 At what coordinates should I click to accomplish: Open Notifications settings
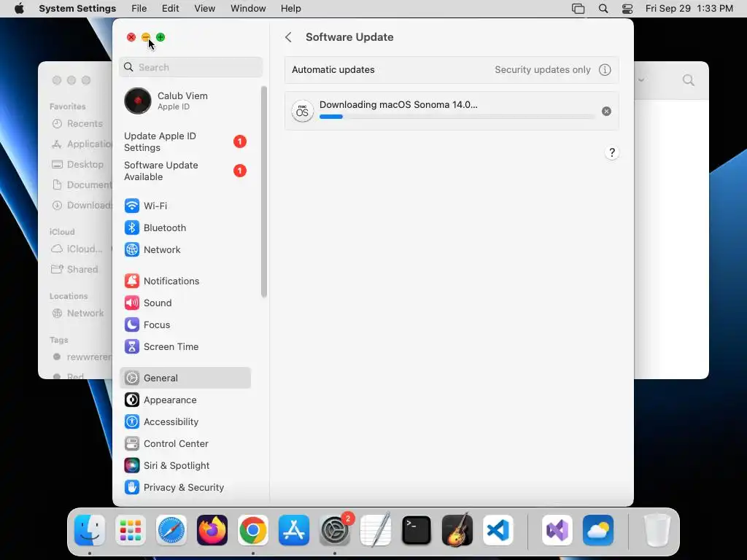[185, 281]
